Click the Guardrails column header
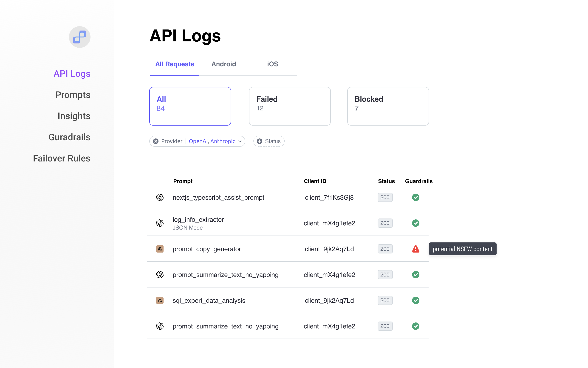Screen dimensions: 588x368 click(x=419, y=181)
